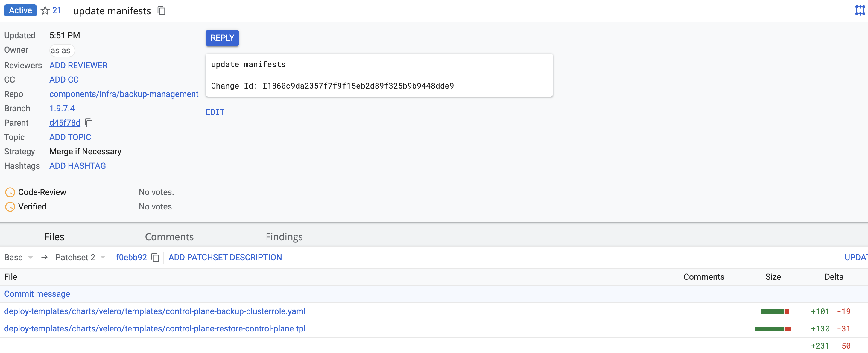Switch to the Comments tab
The width and height of the screenshot is (868, 353).
pos(169,237)
